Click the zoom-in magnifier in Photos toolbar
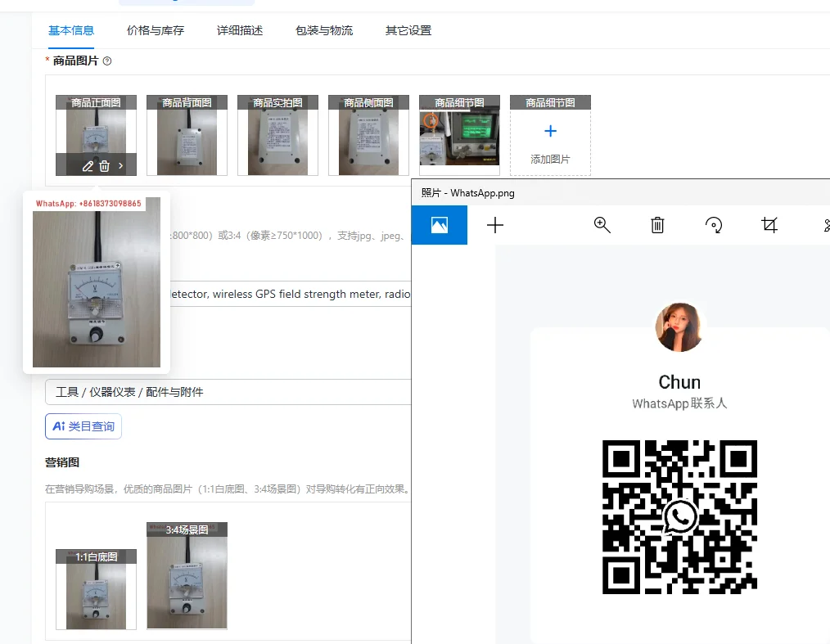 pyautogui.click(x=602, y=225)
